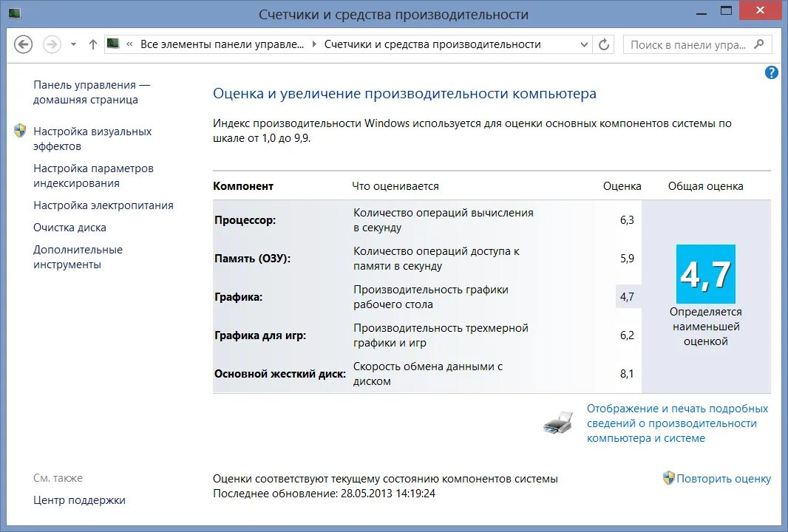This screenshot has width=788, height=532.
Task: Click 'Счетчики и средства производительности' breadcrumb
Action: [432, 44]
